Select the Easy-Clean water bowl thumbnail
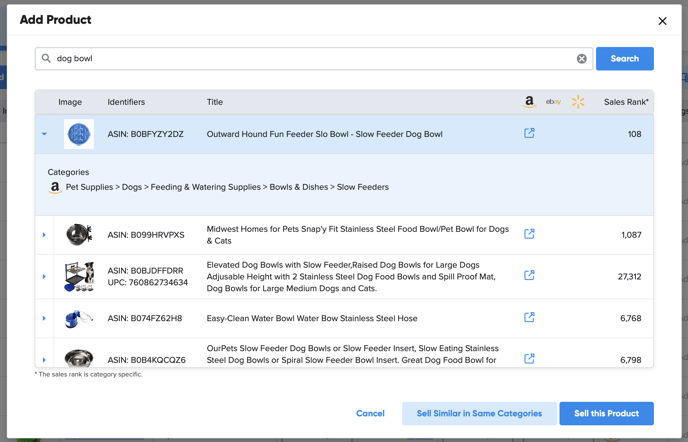688x442 pixels. pos(79,318)
